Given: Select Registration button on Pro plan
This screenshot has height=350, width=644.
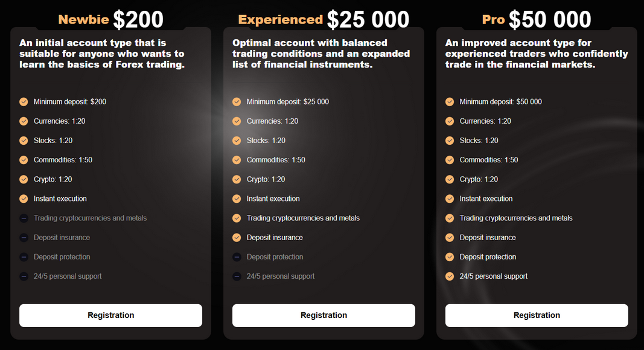Looking at the screenshot, I should tap(537, 315).
